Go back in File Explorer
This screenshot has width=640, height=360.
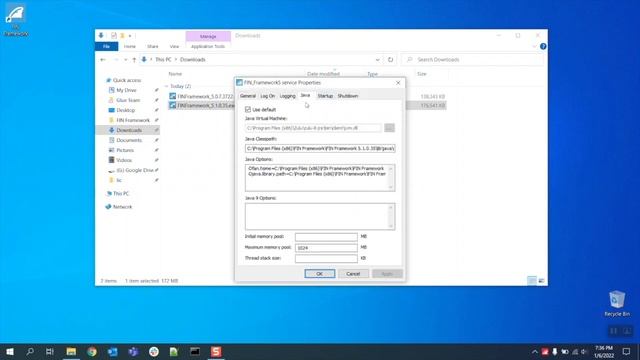tap(103, 60)
